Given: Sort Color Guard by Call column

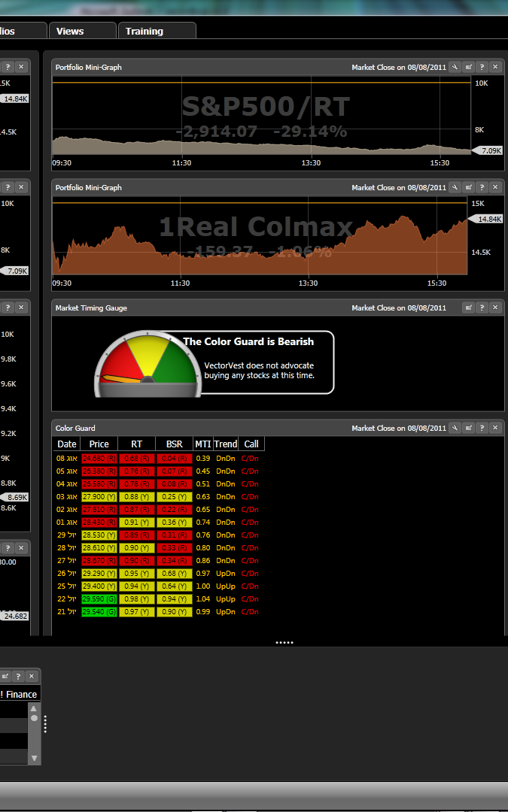Looking at the screenshot, I should (x=251, y=444).
